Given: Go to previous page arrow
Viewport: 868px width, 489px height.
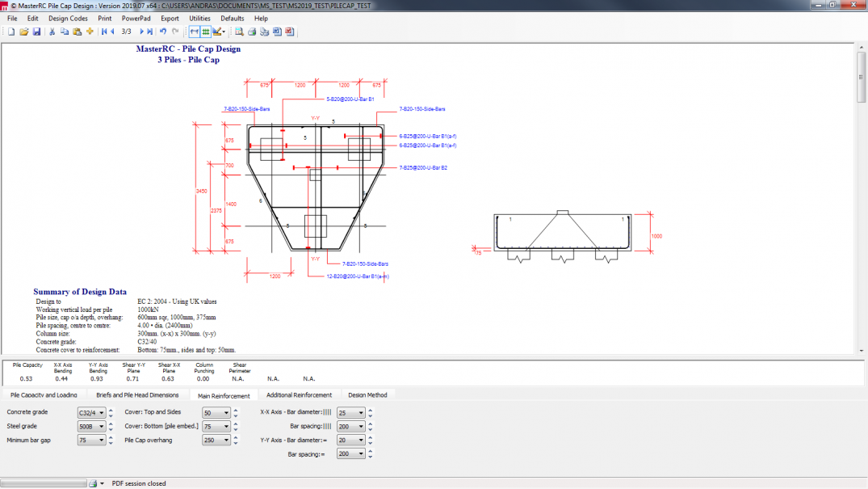Looking at the screenshot, I should 112,32.
